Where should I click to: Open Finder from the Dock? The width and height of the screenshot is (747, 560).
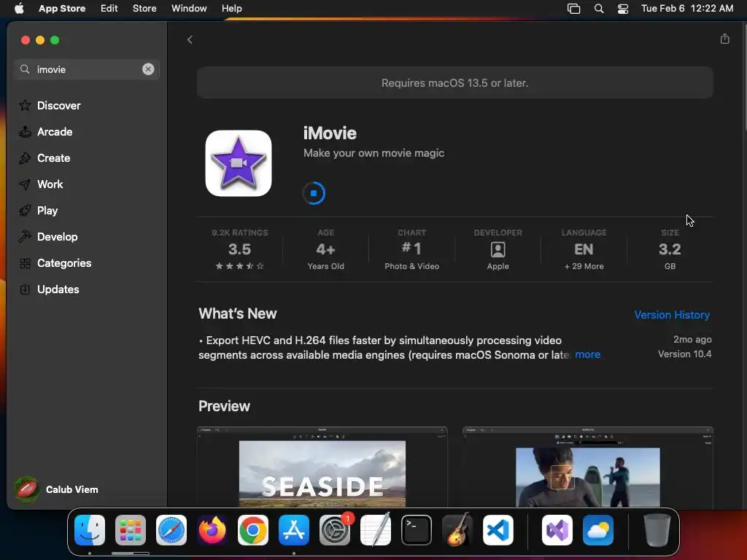(x=90, y=530)
